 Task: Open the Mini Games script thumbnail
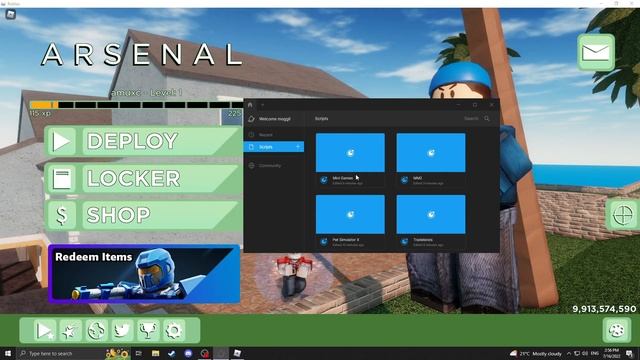click(x=350, y=153)
